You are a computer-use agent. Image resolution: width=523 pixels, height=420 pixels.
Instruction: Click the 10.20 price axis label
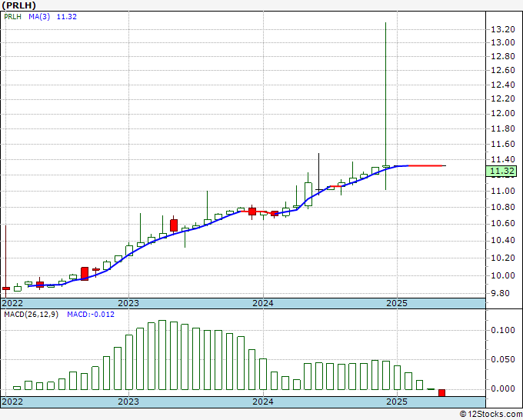coord(503,258)
